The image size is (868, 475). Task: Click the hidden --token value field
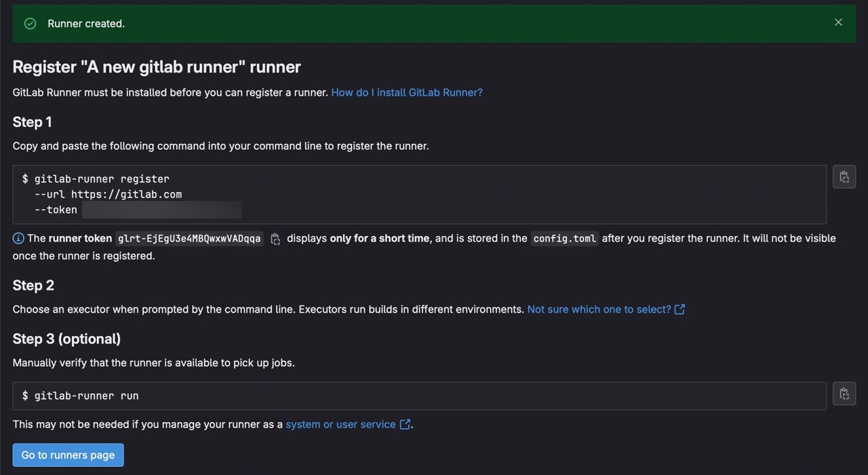pyautogui.click(x=162, y=210)
